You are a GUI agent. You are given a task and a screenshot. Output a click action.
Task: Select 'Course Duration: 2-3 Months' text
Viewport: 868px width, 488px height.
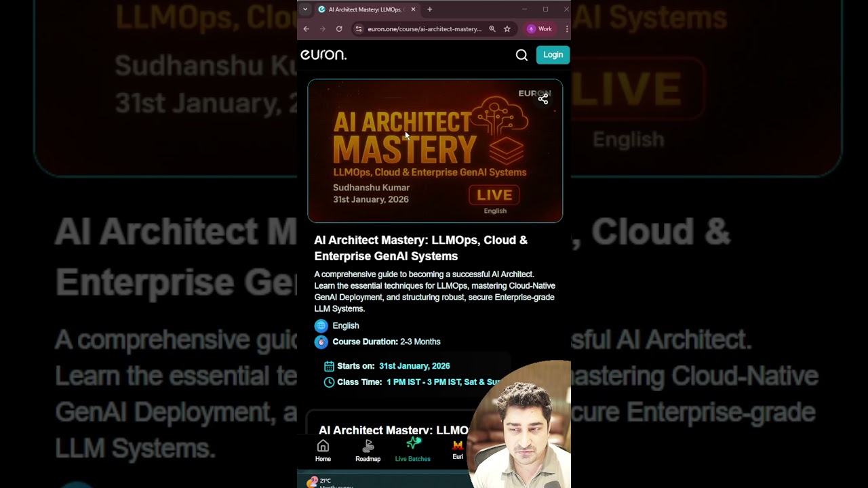387,342
